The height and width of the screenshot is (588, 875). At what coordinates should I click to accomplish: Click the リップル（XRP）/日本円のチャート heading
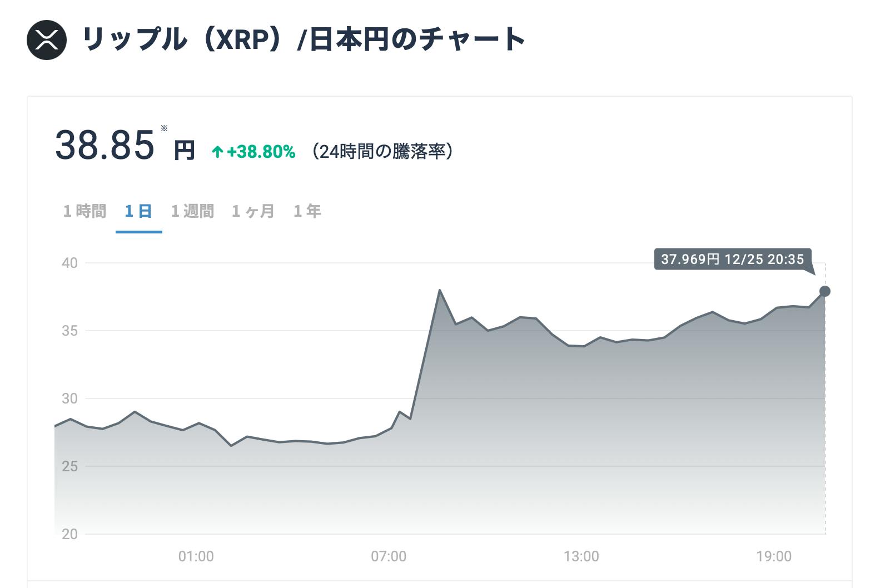coord(304,40)
